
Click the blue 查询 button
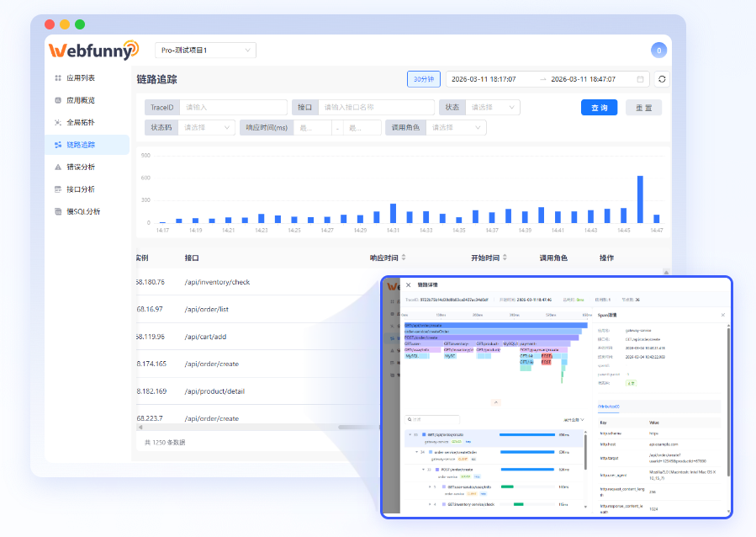click(x=599, y=108)
